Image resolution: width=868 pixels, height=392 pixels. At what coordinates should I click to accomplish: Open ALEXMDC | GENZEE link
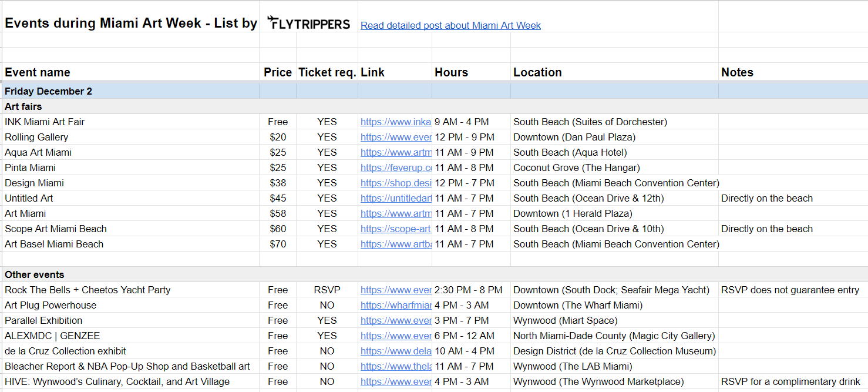click(396, 336)
